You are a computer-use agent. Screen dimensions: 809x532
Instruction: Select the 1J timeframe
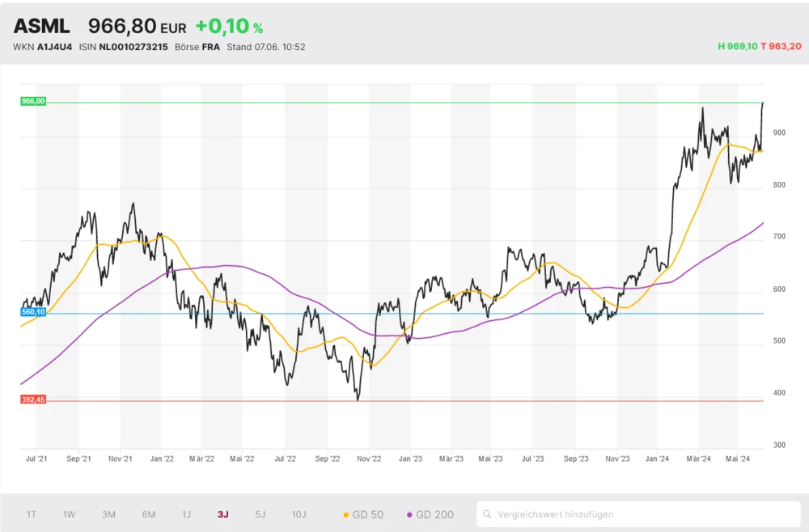click(x=187, y=513)
